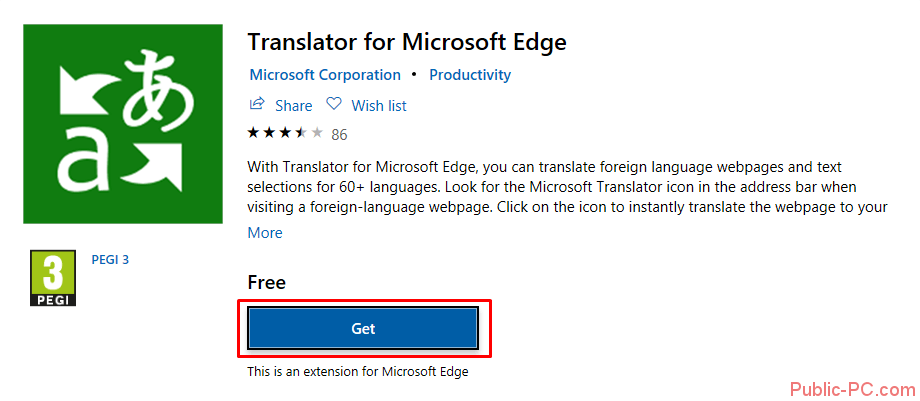Click the extension for Microsoft Edge note
The image size is (920, 401).
click(358, 372)
